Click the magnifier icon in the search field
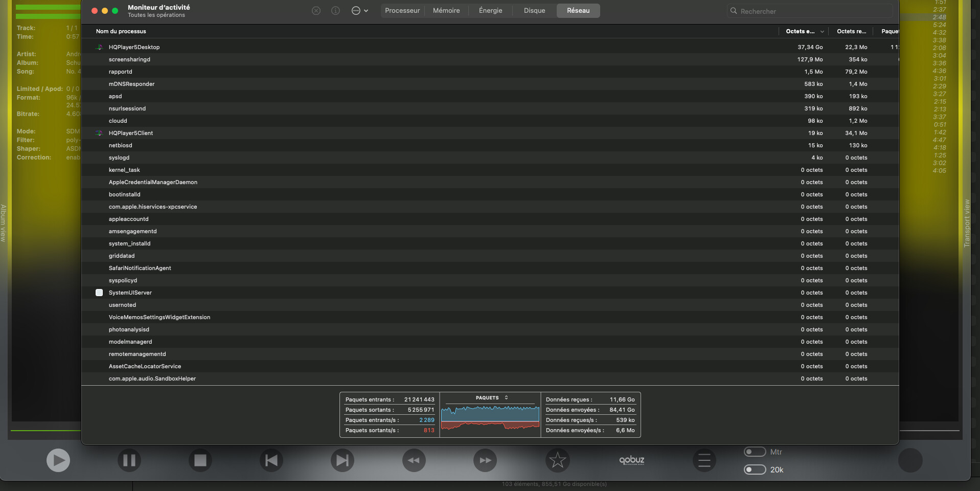 [x=734, y=11]
